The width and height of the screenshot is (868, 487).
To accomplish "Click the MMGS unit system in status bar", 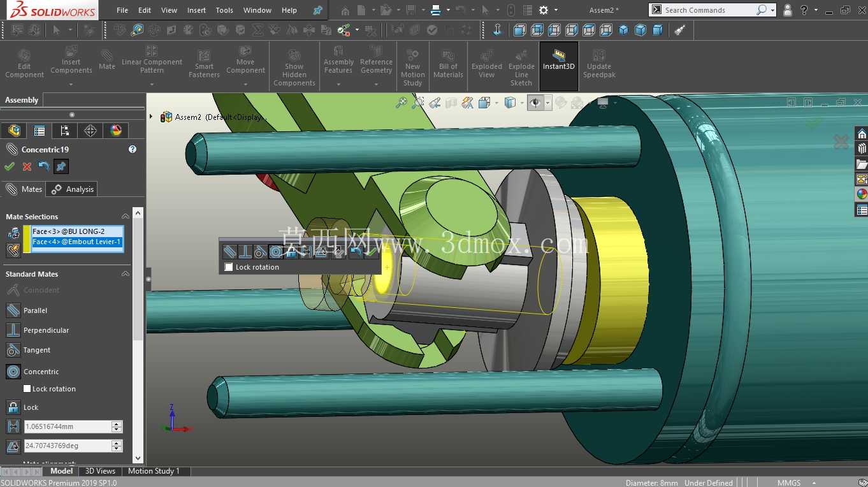I will tap(788, 483).
